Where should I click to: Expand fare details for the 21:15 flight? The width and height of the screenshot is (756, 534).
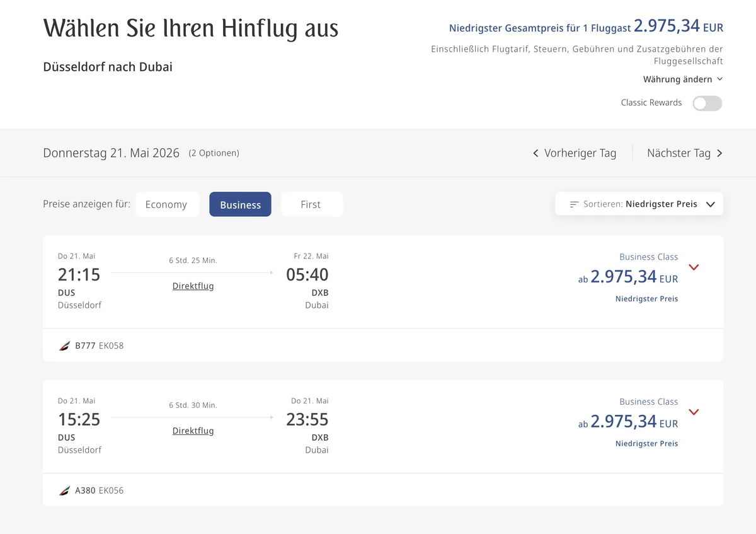coord(694,267)
